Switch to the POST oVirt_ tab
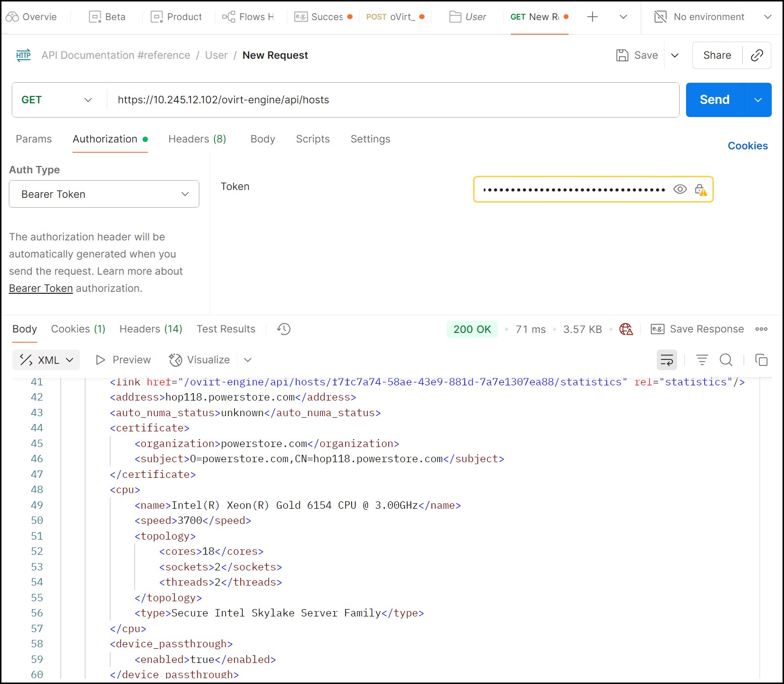The width and height of the screenshot is (784, 684). point(395,17)
